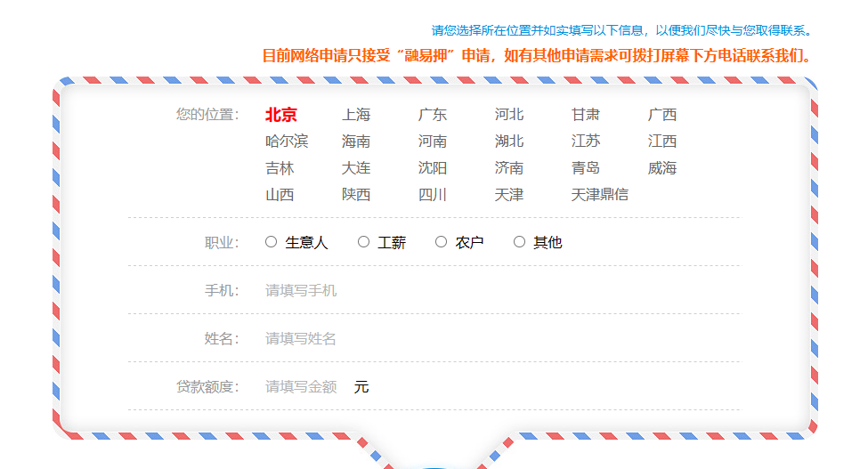Click 湖北 in the location options
The width and height of the screenshot is (868, 469).
point(509,142)
